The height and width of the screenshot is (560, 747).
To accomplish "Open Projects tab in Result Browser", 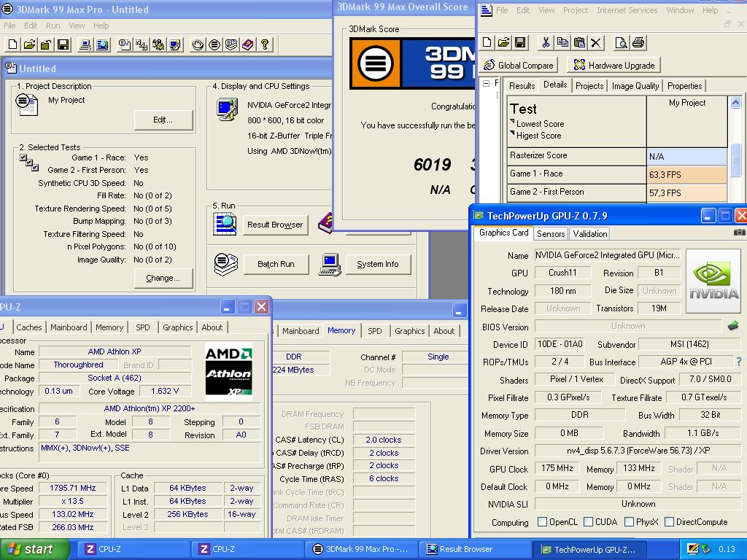I will (x=589, y=86).
